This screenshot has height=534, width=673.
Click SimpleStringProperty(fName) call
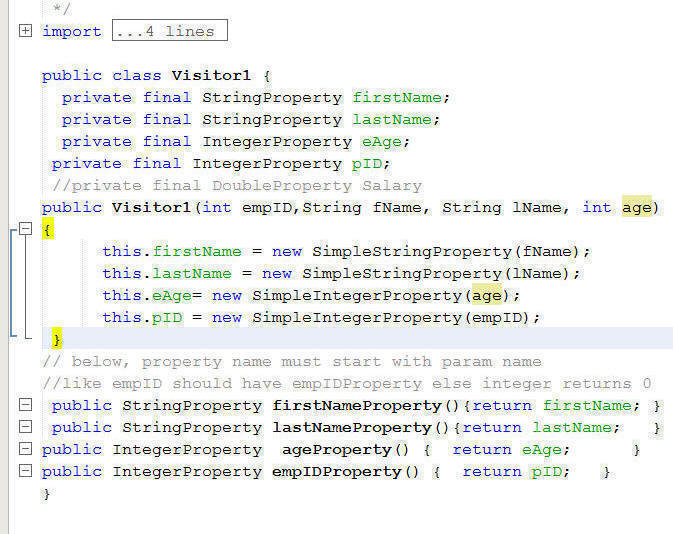446,252
